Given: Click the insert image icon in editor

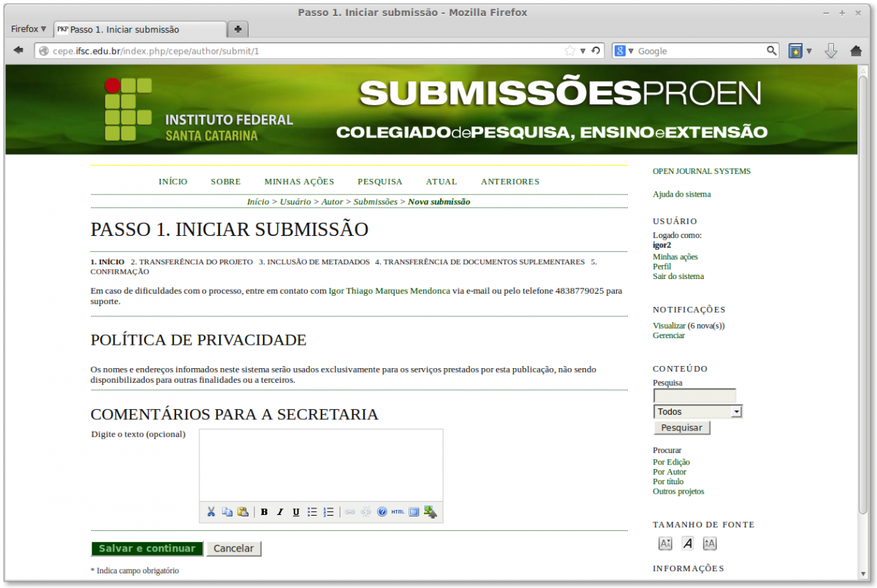Looking at the screenshot, I should click(430, 512).
